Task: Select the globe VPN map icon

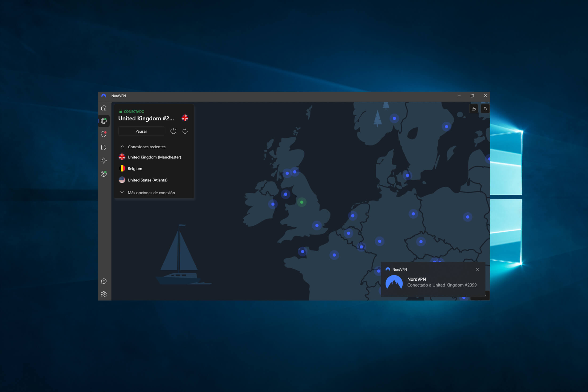Action: point(103,121)
